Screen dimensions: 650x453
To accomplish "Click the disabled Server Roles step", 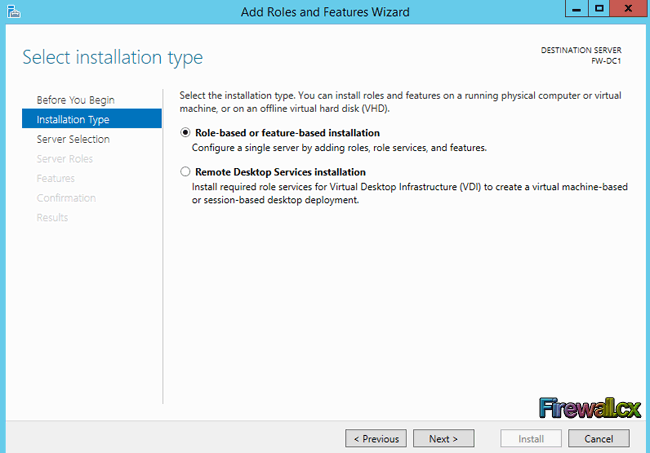I will click(65, 159).
